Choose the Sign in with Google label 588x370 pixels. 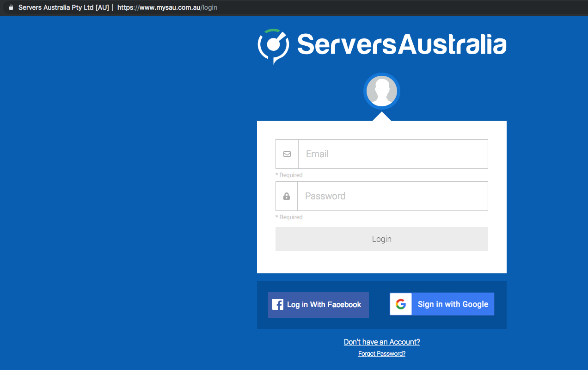coord(453,304)
